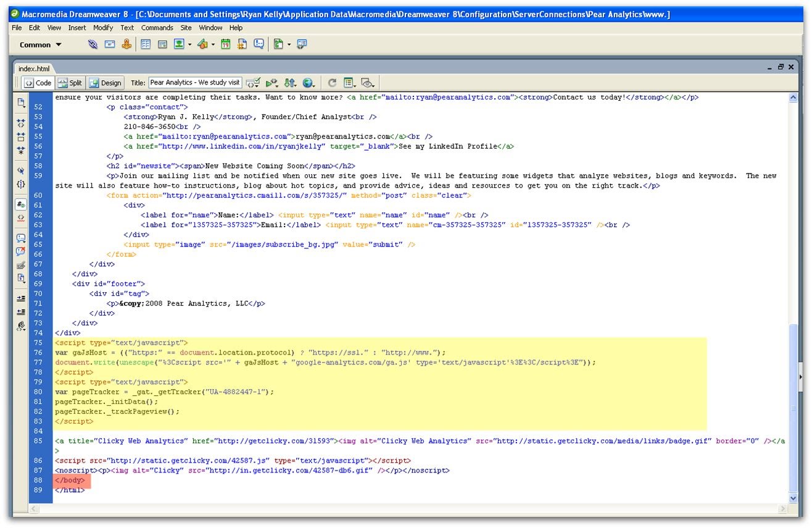Click the Indent Code icon
The width and height of the screenshot is (812, 528).
21,298
